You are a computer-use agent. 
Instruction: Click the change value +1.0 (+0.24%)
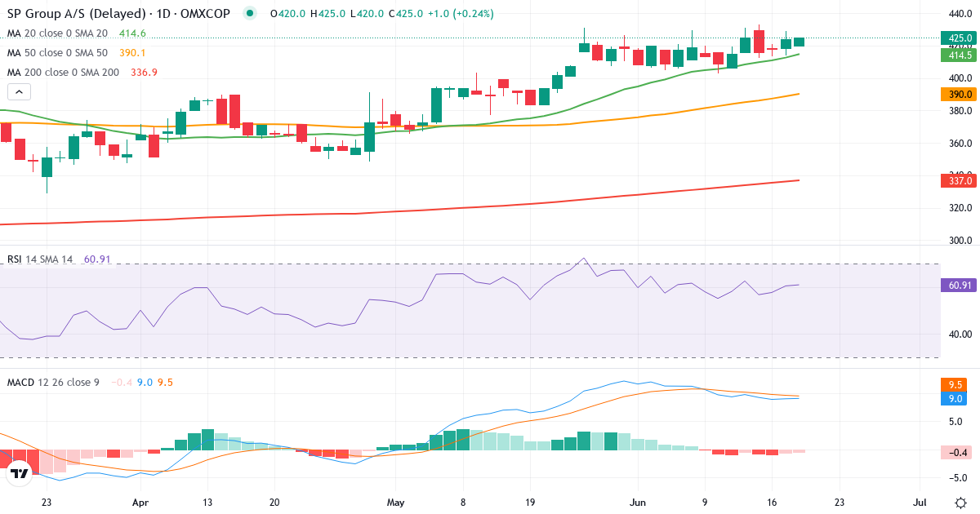tap(460, 14)
